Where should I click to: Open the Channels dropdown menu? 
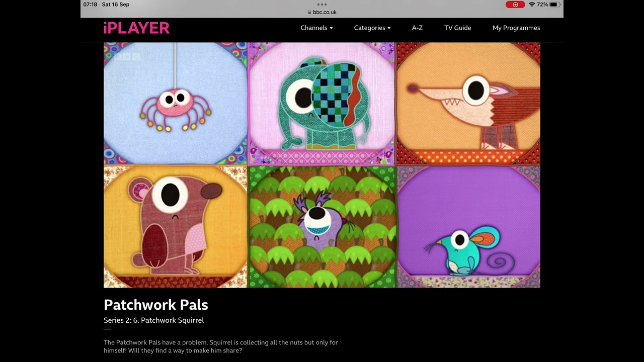[316, 28]
